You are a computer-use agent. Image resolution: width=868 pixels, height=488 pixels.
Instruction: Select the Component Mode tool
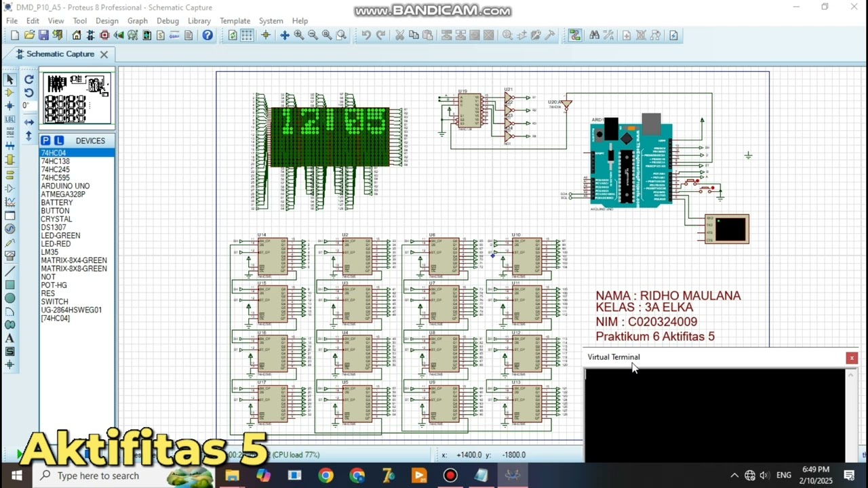coord(9,93)
